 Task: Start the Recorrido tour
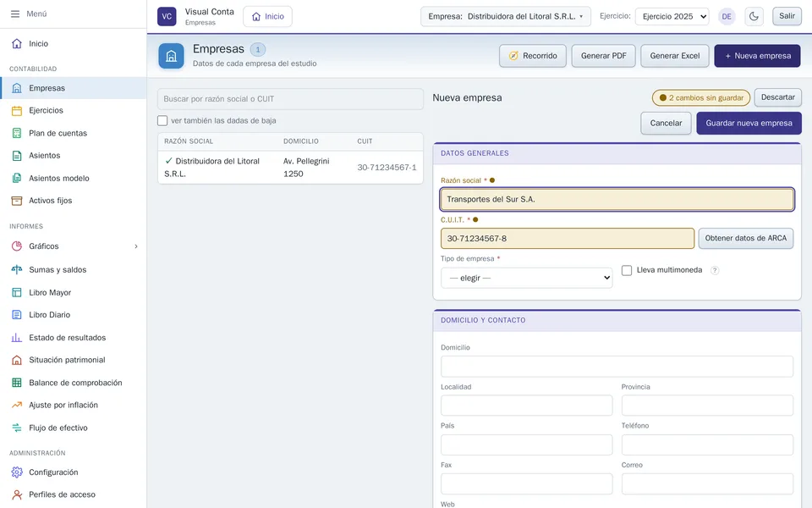click(533, 56)
